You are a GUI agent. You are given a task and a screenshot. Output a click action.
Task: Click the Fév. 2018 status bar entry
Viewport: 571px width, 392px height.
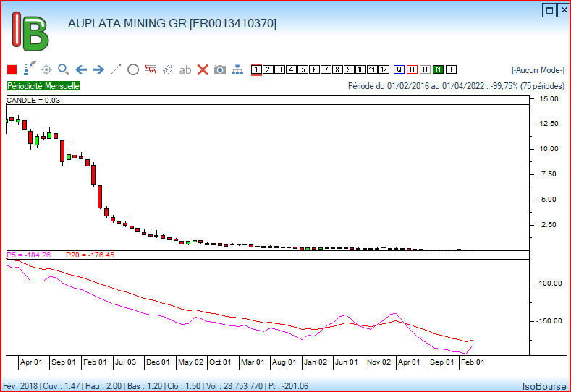[x=20, y=385]
